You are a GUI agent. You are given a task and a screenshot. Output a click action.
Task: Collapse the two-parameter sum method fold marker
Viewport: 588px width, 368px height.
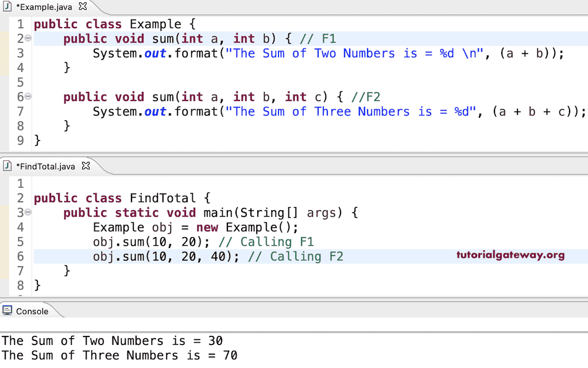click(x=27, y=38)
